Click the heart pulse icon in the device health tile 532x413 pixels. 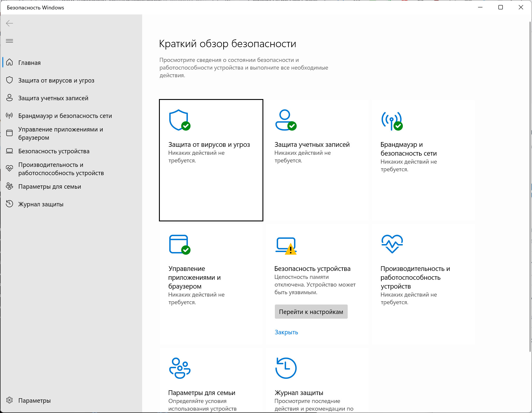[x=392, y=244]
